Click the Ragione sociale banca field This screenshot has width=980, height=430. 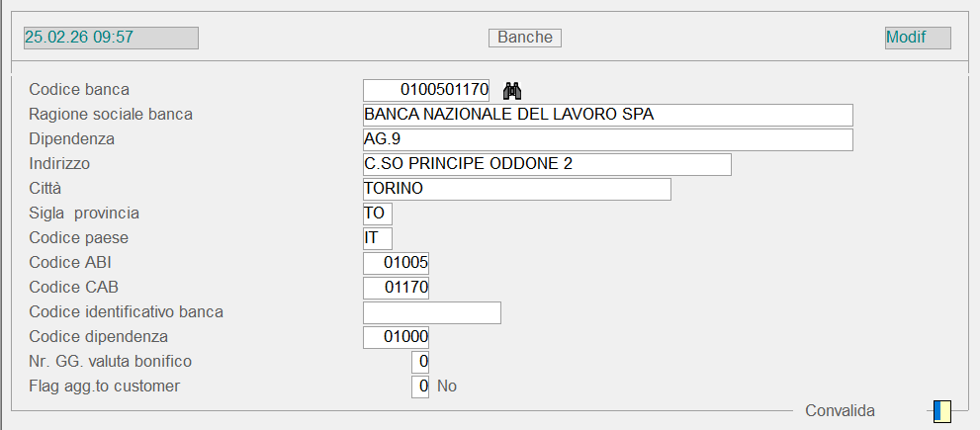pyautogui.click(x=607, y=115)
